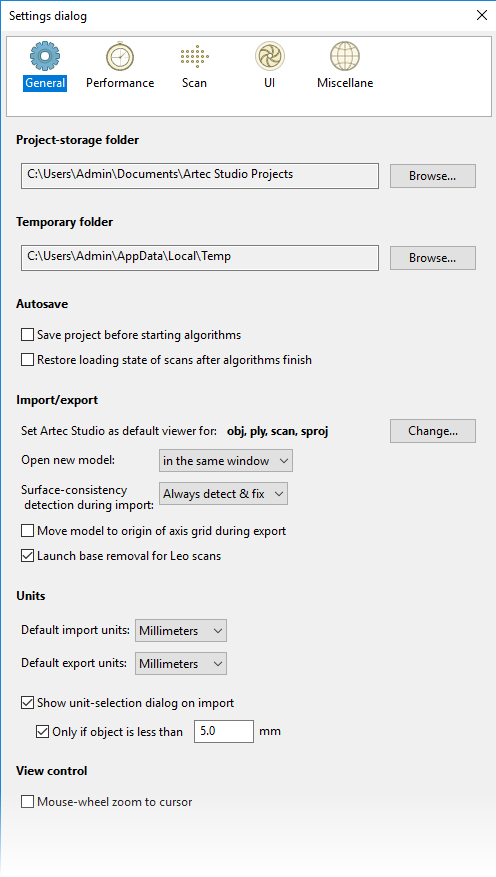This screenshot has height=877, width=496.
Task: Browse for the Project-storage folder
Action: 433,176
